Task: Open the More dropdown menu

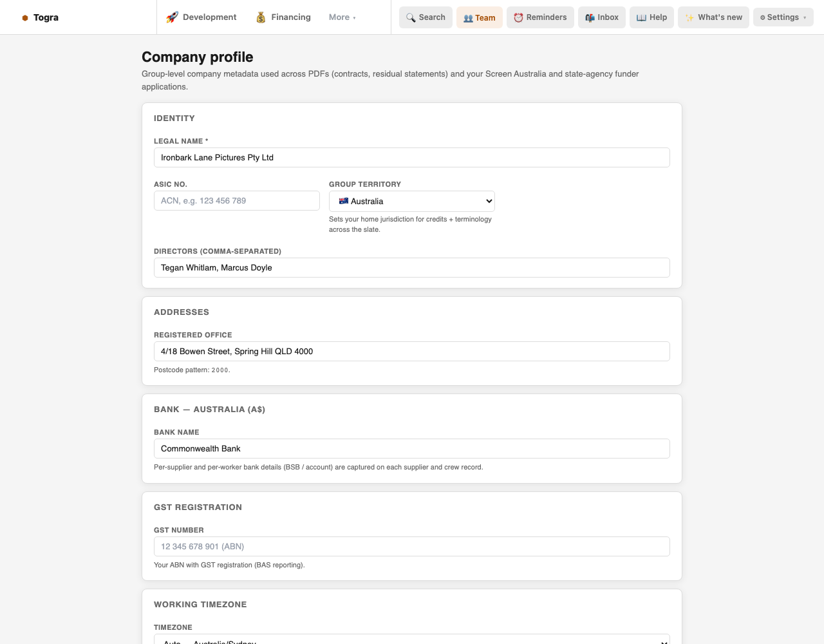Action: click(342, 17)
